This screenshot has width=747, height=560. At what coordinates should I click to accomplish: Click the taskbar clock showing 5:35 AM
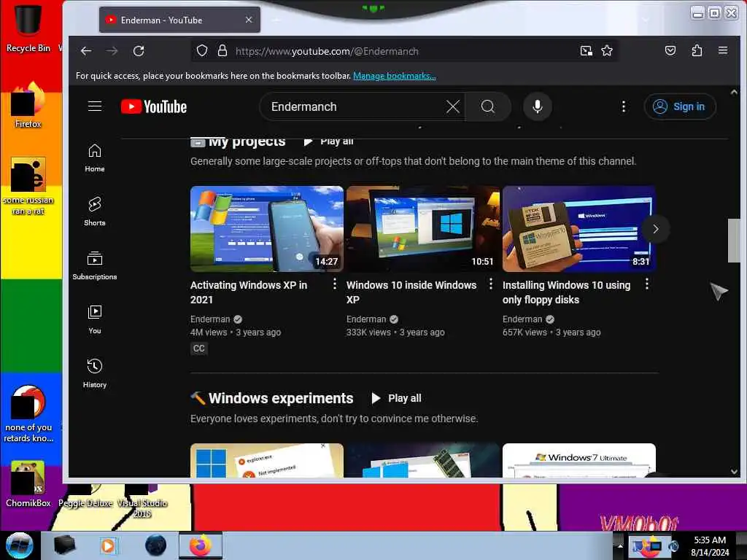710,545
